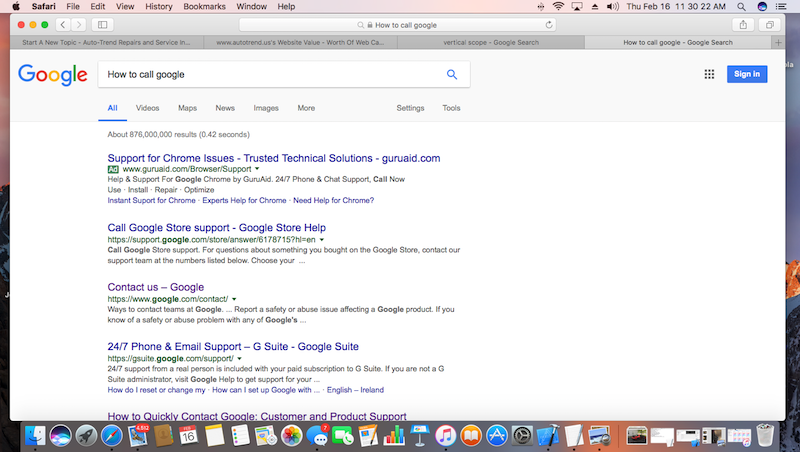The height and width of the screenshot is (452, 800).
Task: Expand dropdown arrow next to support.google.com URL
Action: tap(322, 240)
